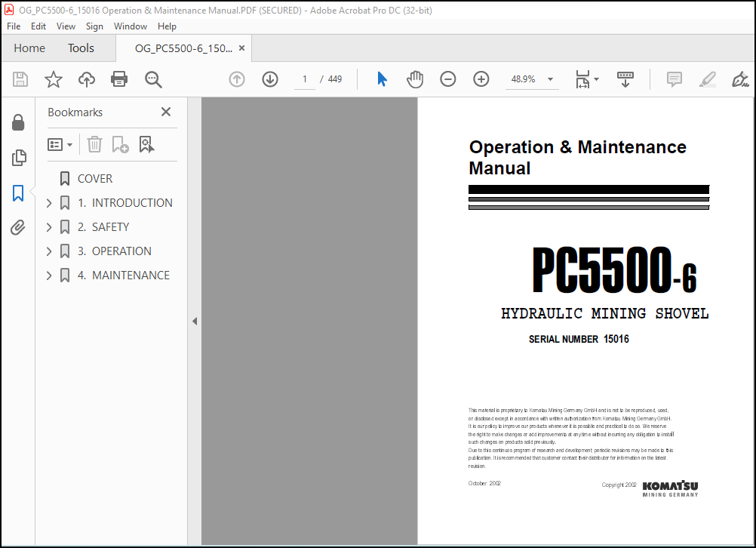The width and height of the screenshot is (756, 548).
Task: Click the cloud upload icon
Action: (87, 79)
